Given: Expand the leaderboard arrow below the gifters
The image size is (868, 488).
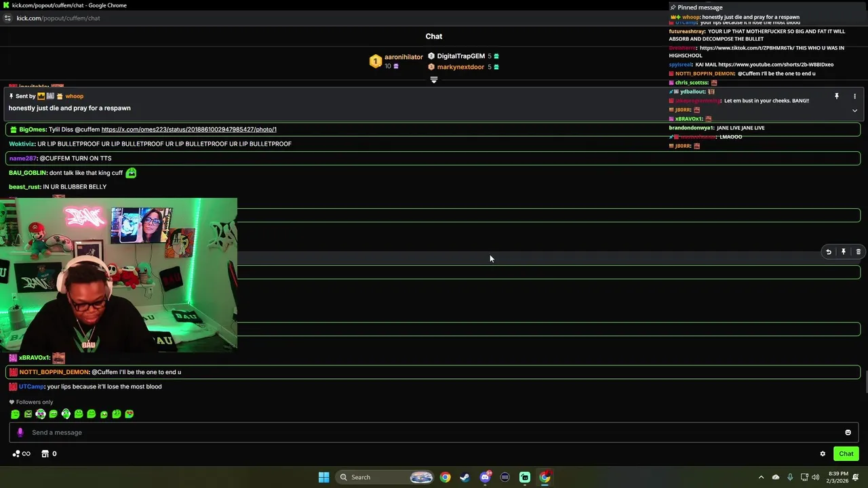Looking at the screenshot, I should [434, 79].
